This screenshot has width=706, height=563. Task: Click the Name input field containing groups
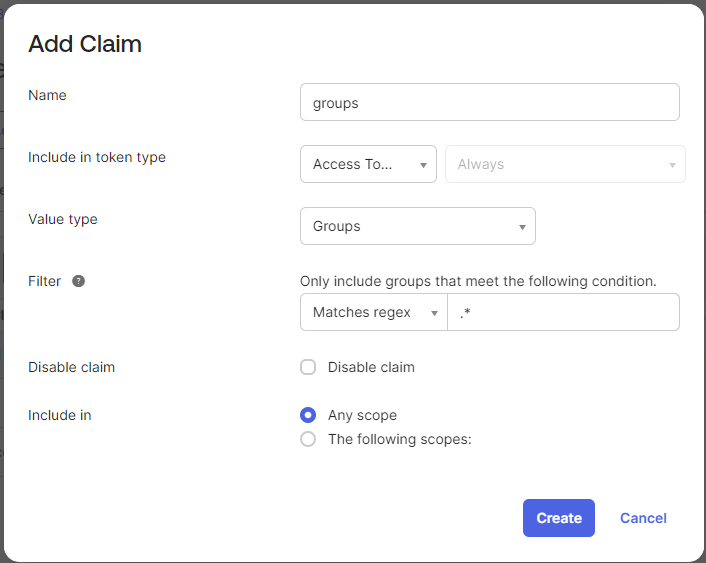tap(489, 102)
